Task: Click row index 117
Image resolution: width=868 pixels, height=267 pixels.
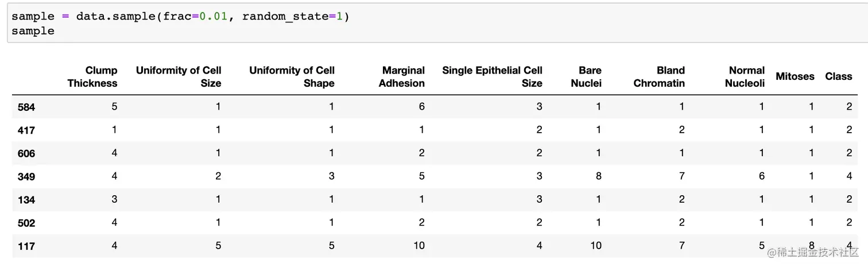Action: coord(26,246)
